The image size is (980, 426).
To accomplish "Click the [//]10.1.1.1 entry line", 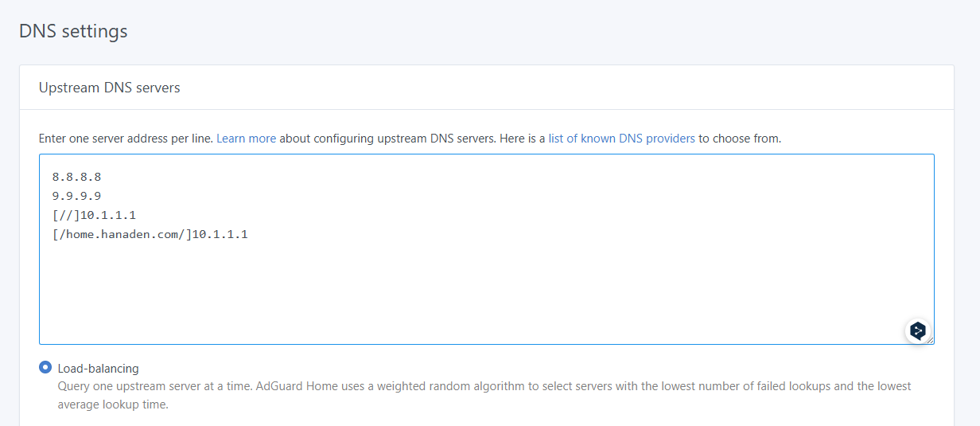I will point(99,215).
